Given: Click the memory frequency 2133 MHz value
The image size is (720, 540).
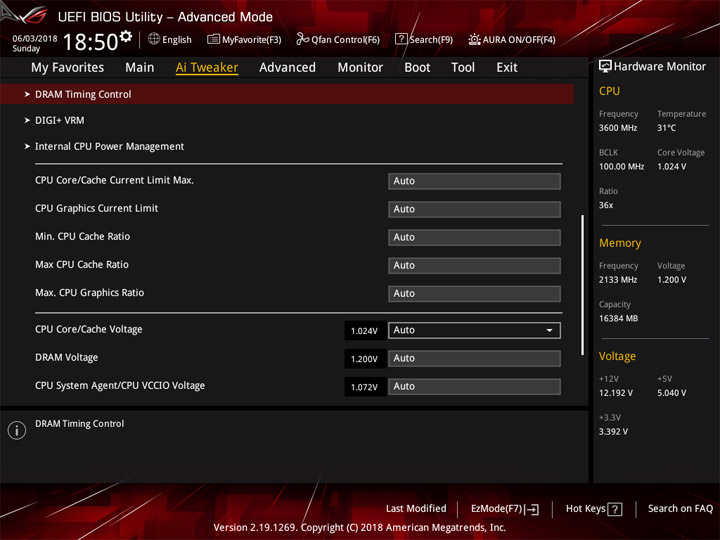Looking at the screenshot, I should [x=618, y=280].
